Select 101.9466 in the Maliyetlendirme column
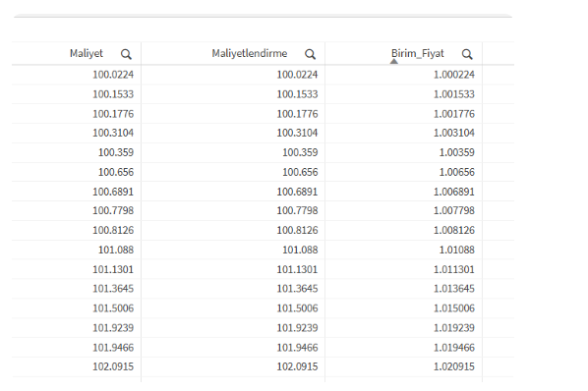588x391 pixels. coord(297,348)
